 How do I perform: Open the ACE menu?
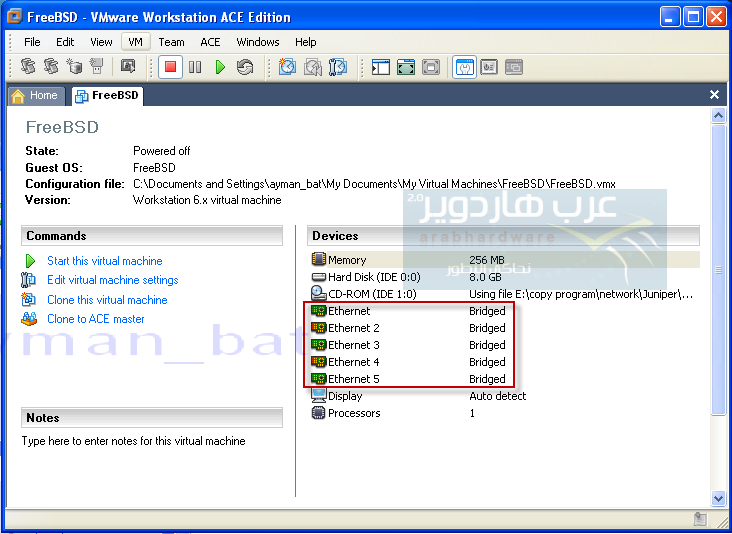(210, 42)
